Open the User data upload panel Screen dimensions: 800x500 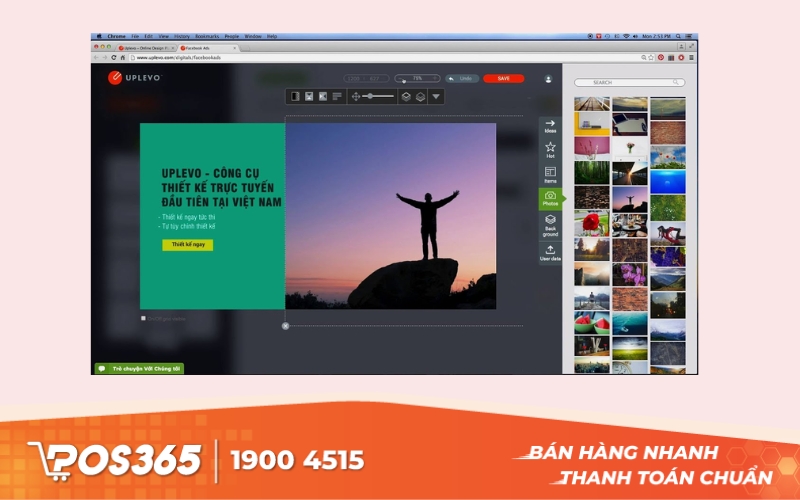550,253
